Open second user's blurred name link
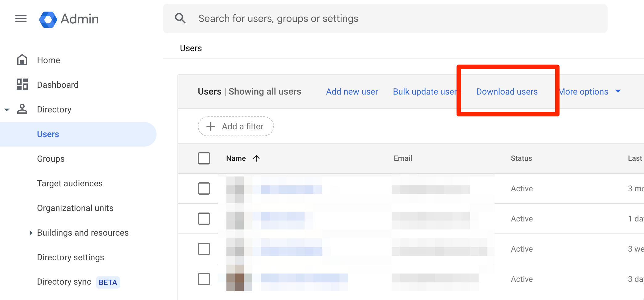This screenshot has height=300, width=644. pos(283,219)
